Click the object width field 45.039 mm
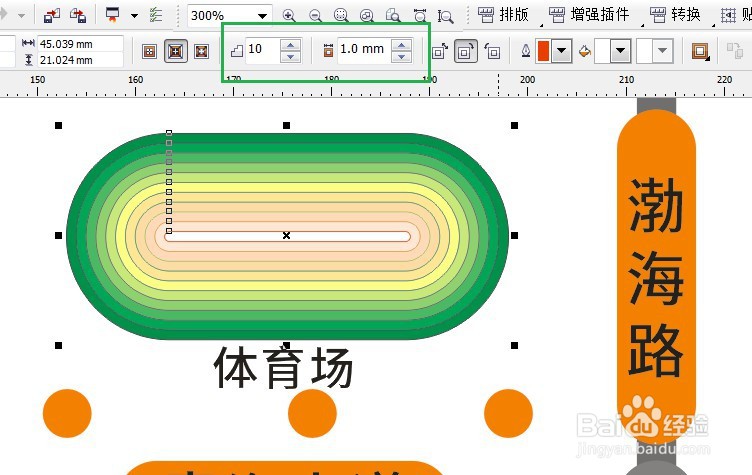 coord(80,44)
